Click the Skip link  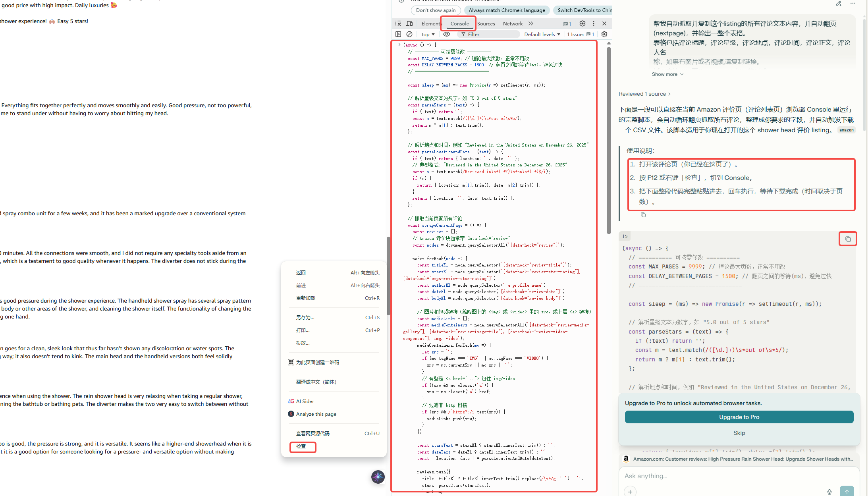739,433
